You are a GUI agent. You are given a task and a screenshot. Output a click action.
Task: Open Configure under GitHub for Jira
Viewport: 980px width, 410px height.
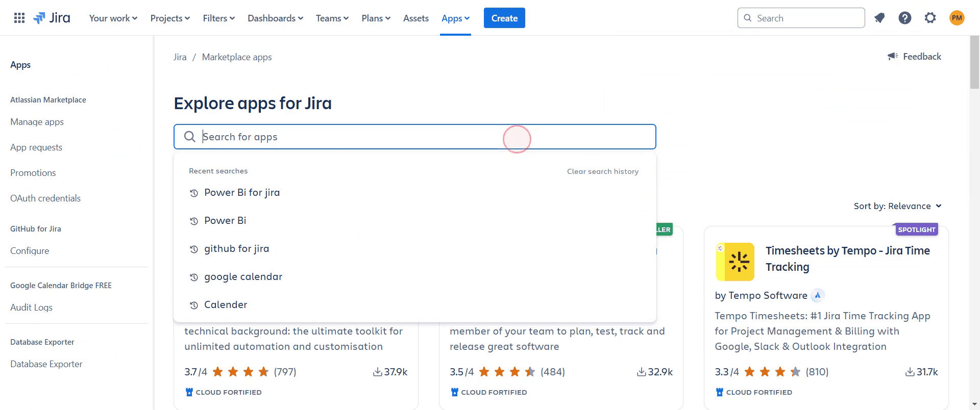(30, 251)
